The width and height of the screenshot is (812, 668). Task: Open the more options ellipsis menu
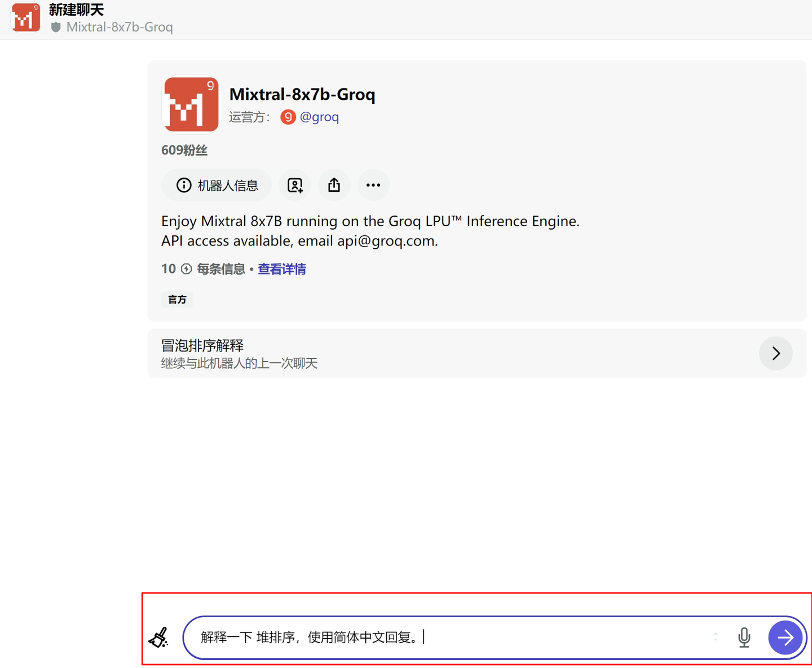point(373,184)
